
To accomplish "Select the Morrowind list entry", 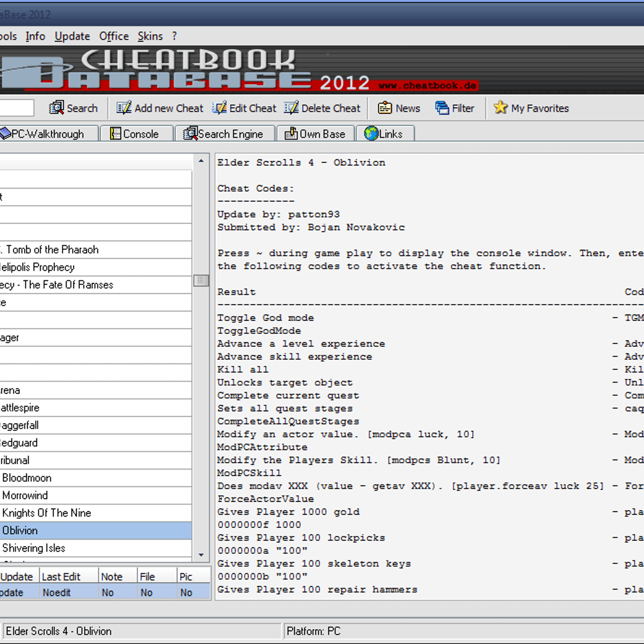I will click(x=95, y=495).
